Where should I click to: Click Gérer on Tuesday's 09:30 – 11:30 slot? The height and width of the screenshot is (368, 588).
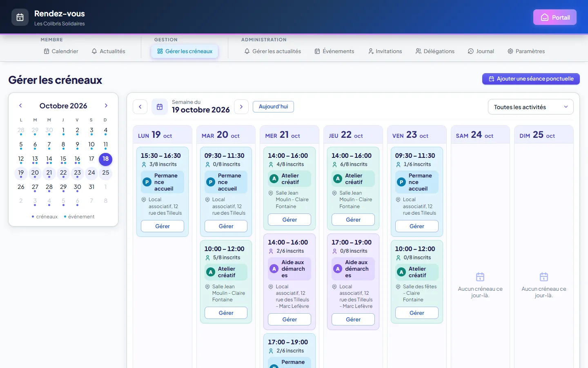pyautogui.click(x=226, y=226)
